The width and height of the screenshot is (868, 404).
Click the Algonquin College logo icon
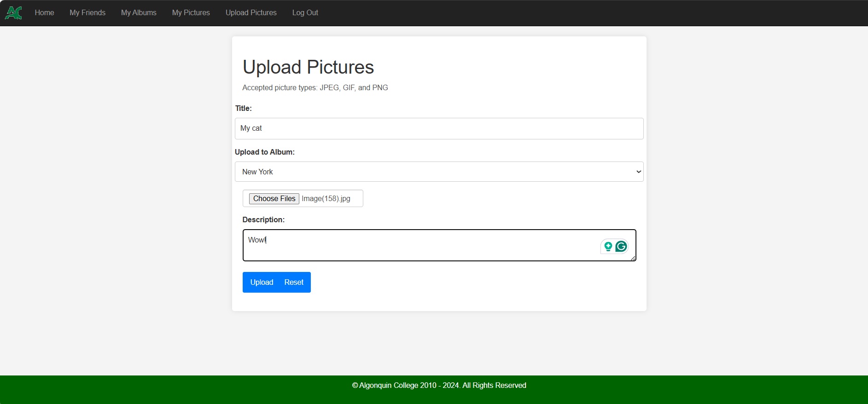[13, 13]
